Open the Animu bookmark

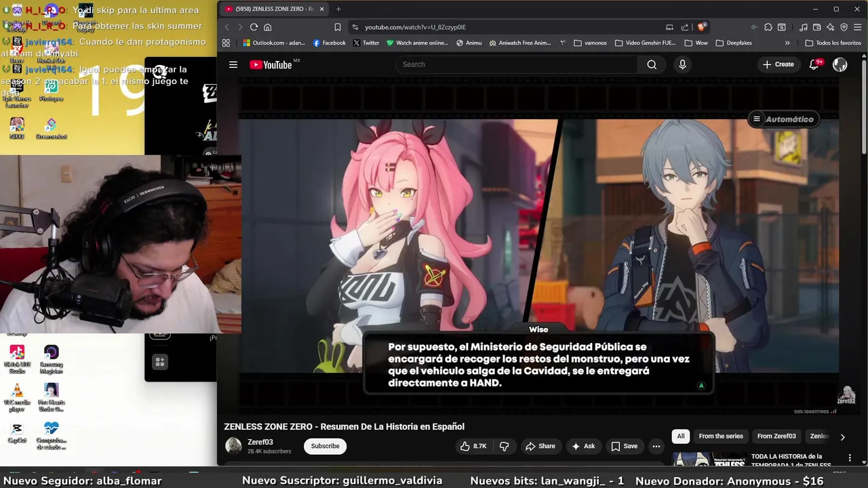point(469,43)
